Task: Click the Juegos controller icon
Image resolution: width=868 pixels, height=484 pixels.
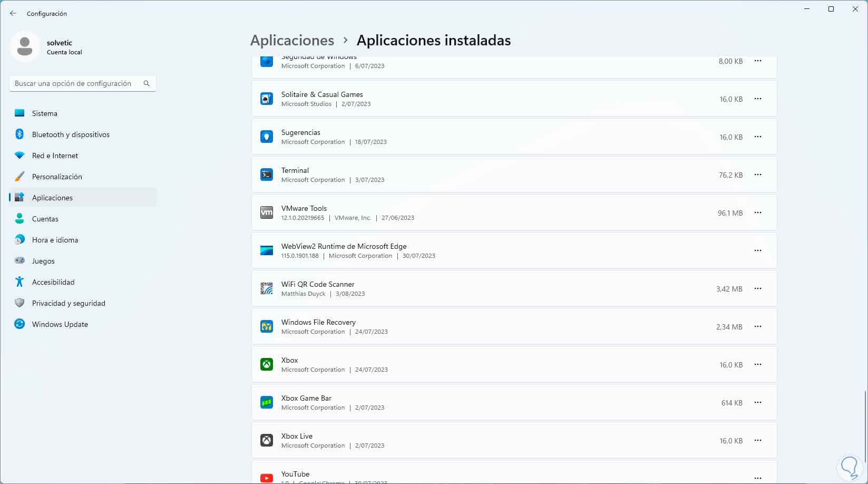Action: pyautogui.click(x=19, y=260)
